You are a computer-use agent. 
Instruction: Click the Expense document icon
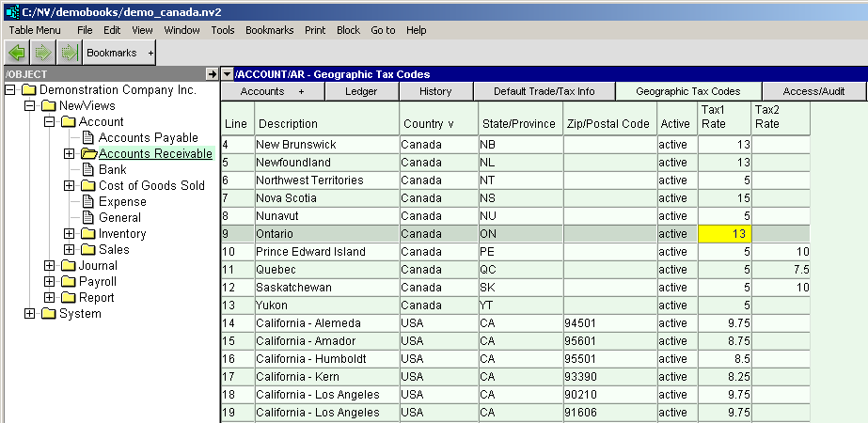(x=88, y=202)
